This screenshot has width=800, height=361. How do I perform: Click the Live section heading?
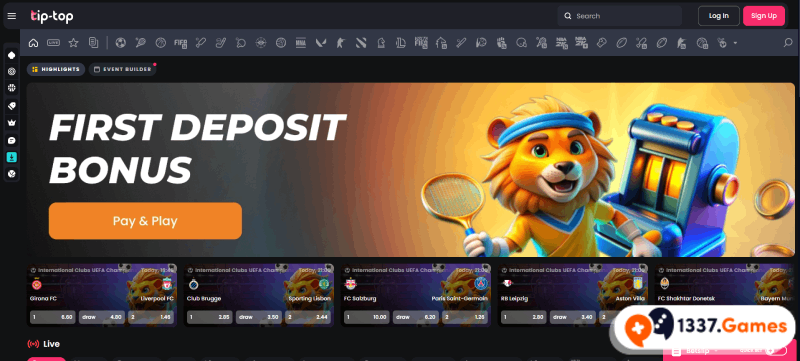point(52,344)
